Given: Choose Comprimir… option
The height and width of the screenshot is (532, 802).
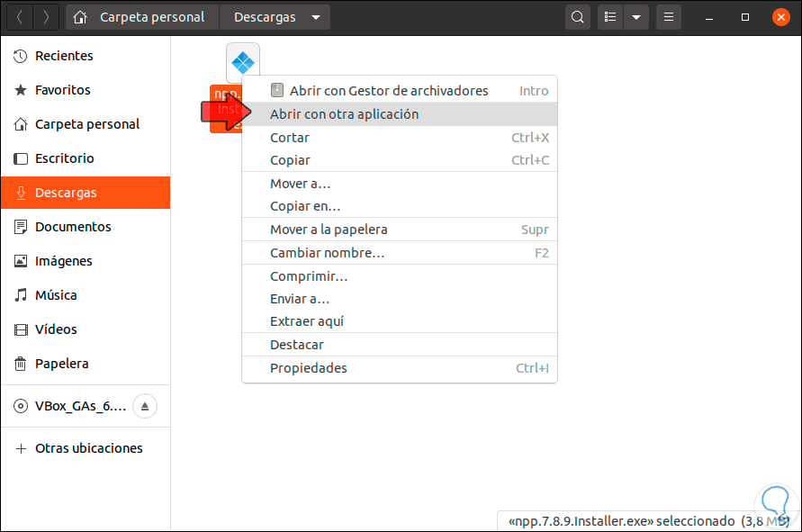Looking at the screenshot, I should tap(400, 276).
